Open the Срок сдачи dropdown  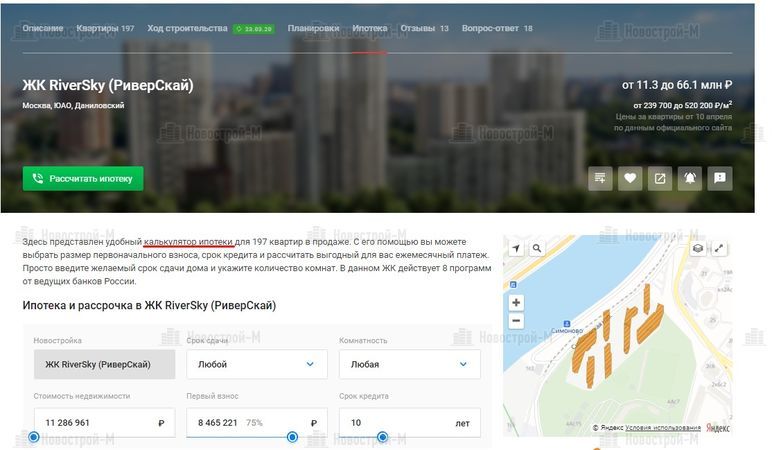pyautogui.click(x=256, y=365)
